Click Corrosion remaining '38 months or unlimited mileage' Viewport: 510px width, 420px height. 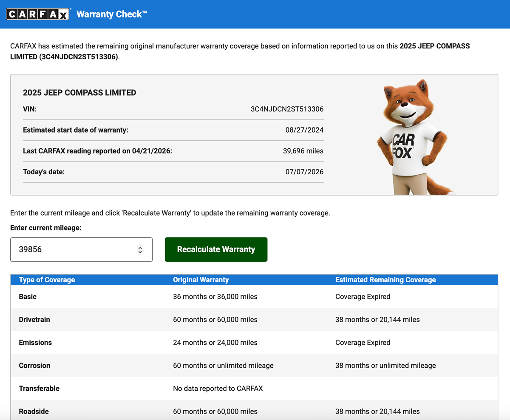[x=385, y=366]
